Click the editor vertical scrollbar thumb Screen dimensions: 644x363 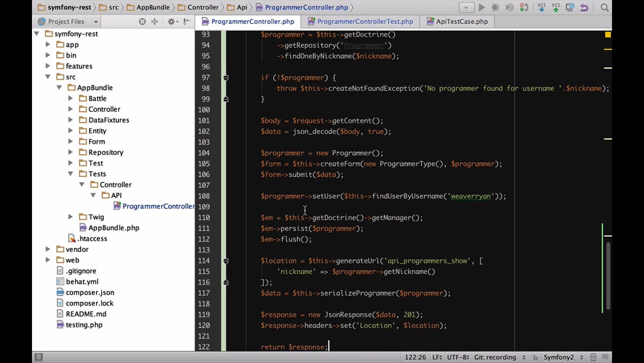coord(609,275)
